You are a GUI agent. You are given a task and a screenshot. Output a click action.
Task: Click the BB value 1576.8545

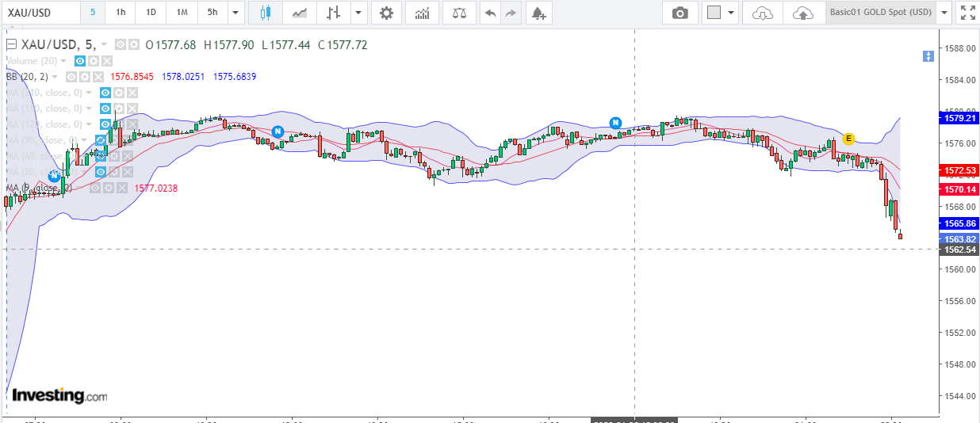pos(132,77)
